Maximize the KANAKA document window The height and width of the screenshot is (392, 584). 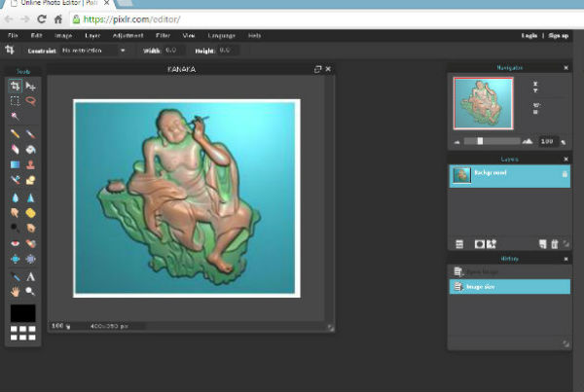coord(317,69)
